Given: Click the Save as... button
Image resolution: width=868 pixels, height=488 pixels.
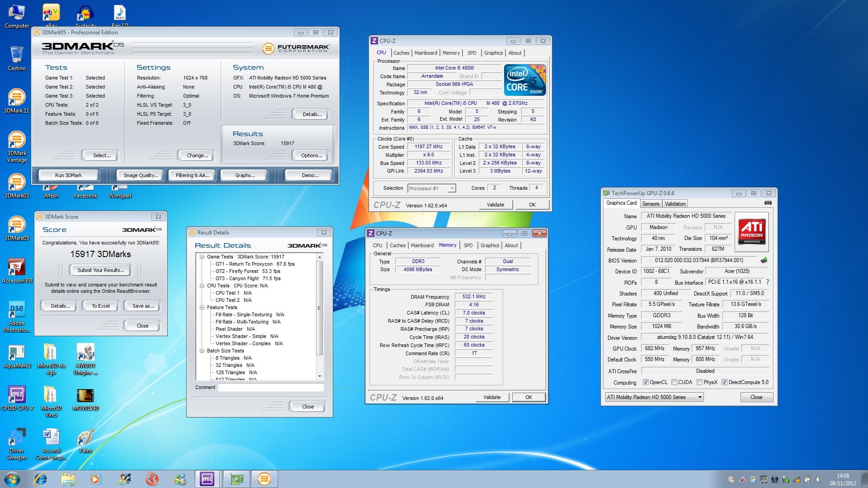Looking at the screenshot, I should 143,306.
